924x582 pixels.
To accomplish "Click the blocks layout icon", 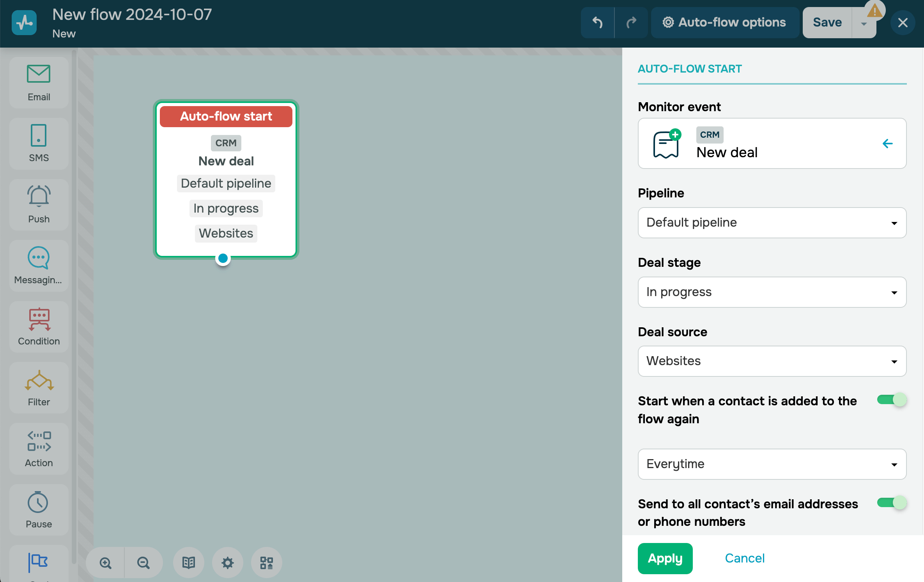I will 267,562.
